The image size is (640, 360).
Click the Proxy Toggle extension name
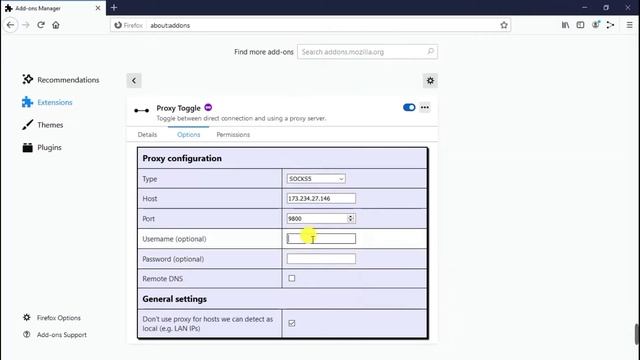[x=178, y=108]
